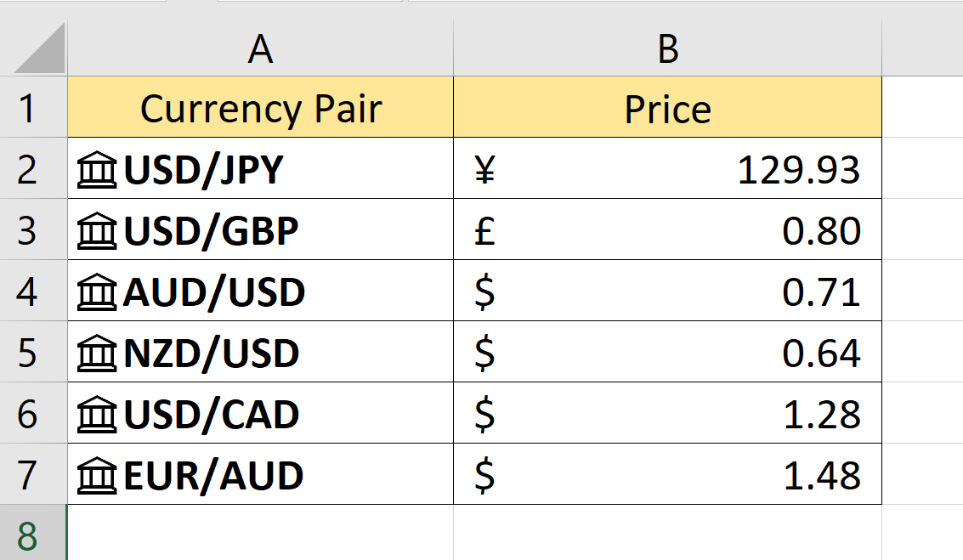963x560 pixels.
Task: Click the bank icon beside AUD/USD
Action: tap(98, 291)
